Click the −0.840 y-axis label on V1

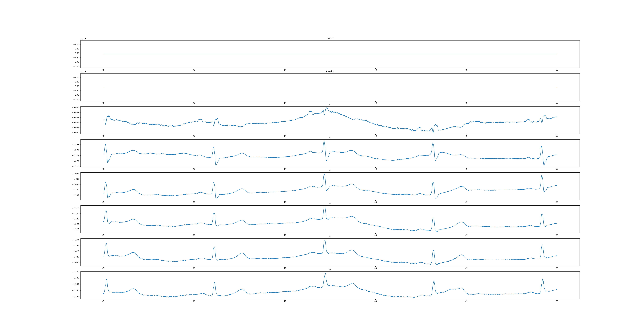(x=75, y=107)
